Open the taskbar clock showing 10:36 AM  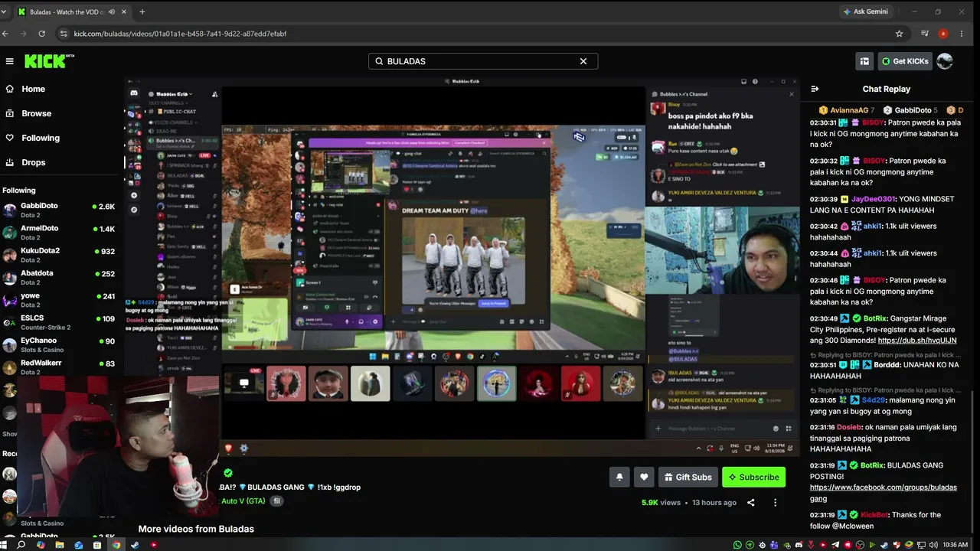point(955,545)
